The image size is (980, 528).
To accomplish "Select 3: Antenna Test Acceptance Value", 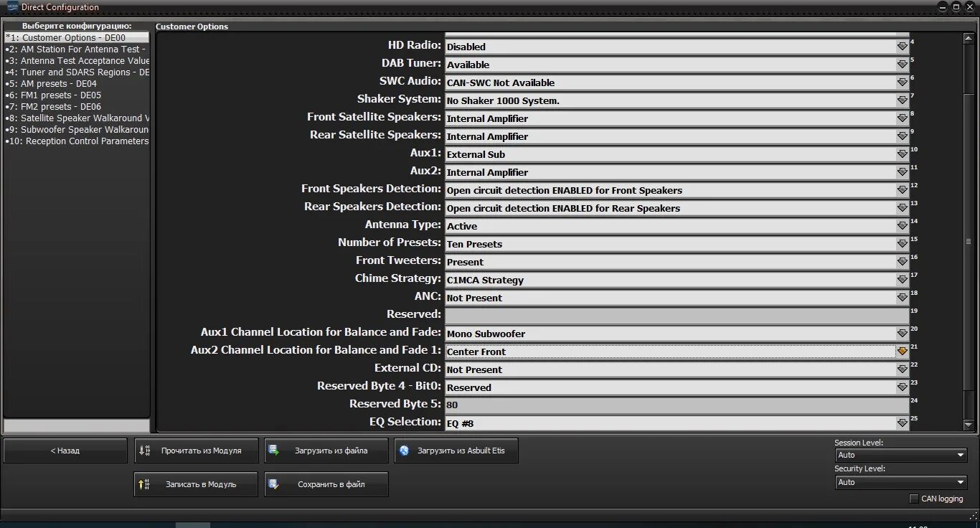I will [77, 60].
